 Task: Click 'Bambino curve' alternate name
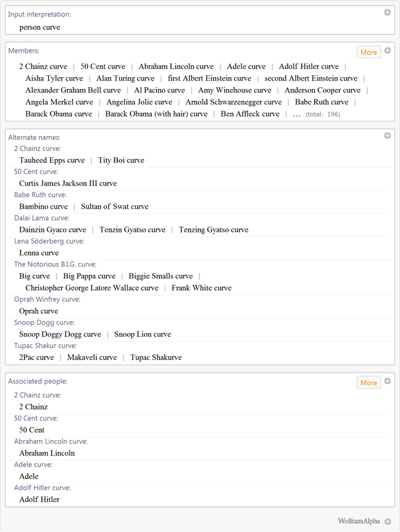(44, 207)
